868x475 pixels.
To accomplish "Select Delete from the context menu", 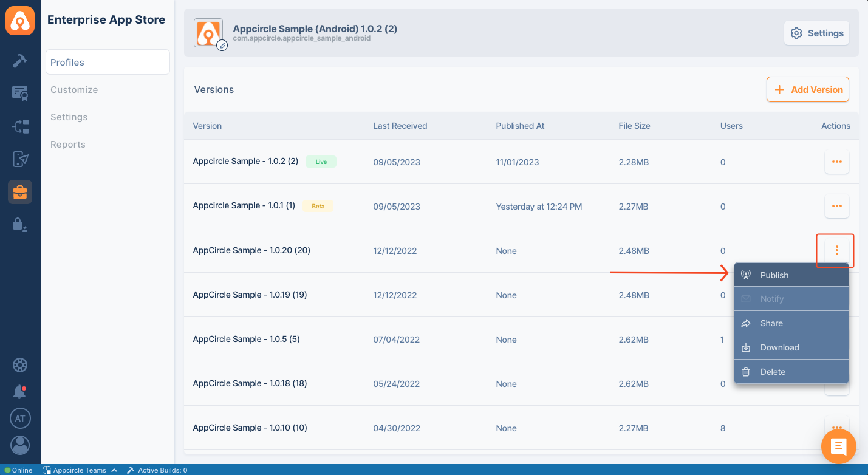I will tap(791, 372).
